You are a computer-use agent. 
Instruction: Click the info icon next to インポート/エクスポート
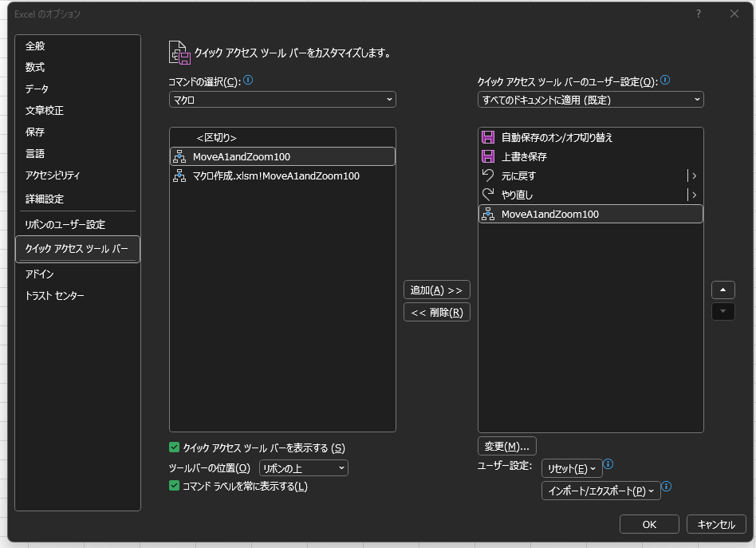[667, 487]
